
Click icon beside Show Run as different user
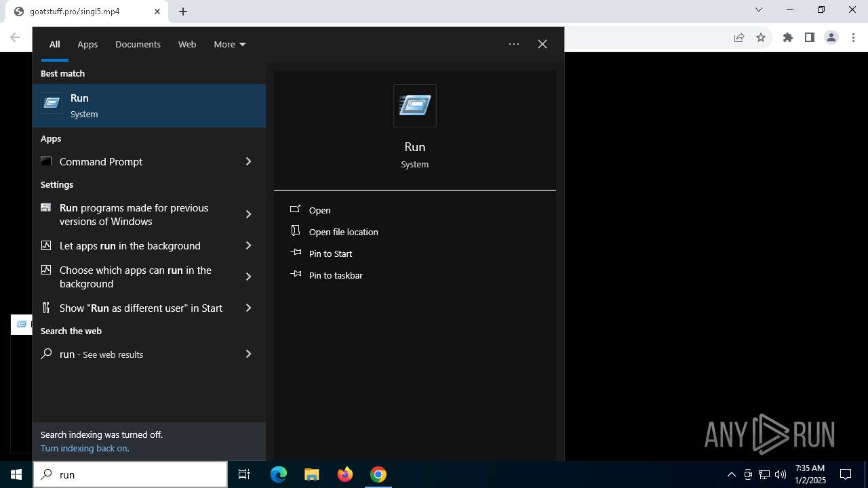click(x=46, y=308)
